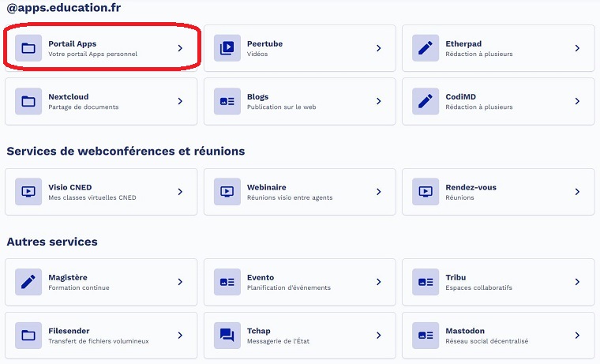This screenshot has width=600, height=364.
Task: Select the Tribu title link
Action: (x=456, y=277)
